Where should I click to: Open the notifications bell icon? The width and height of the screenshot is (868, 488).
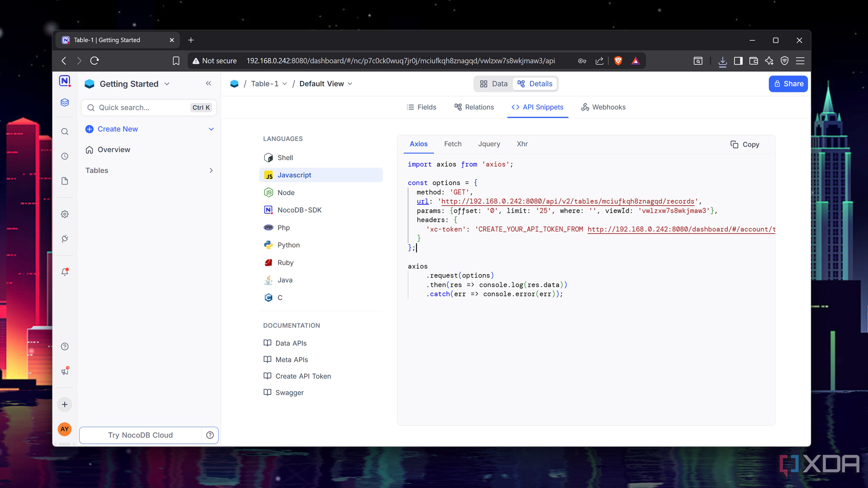(x=65, y=272)
